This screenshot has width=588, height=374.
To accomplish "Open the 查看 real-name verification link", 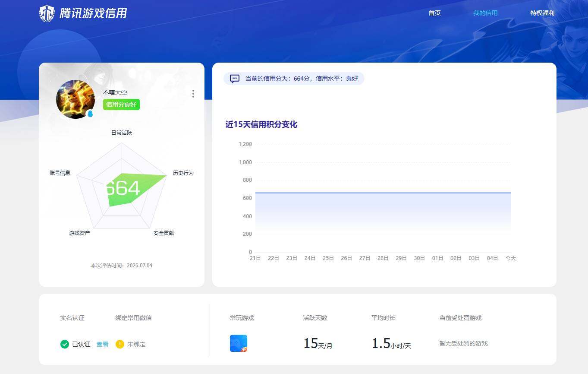I will [102, 344].
